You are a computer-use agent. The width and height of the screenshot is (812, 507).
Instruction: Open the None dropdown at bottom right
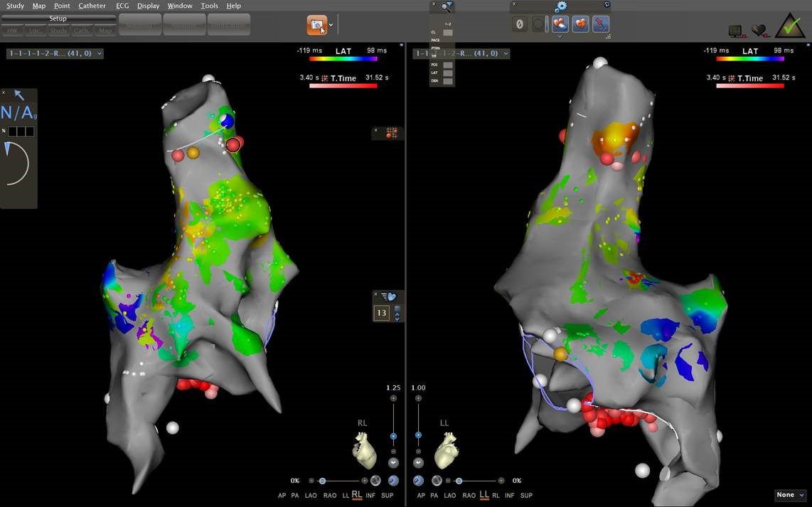click(790, 495)
